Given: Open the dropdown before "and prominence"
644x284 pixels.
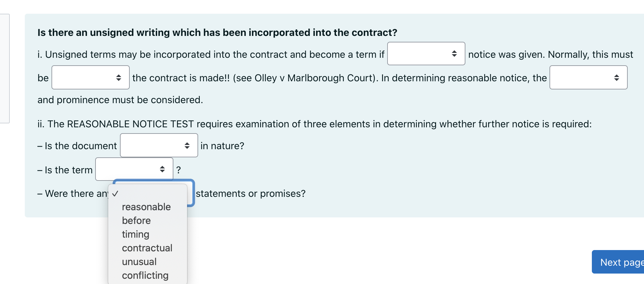Looking at the screenshot, I should click(588, 77).
